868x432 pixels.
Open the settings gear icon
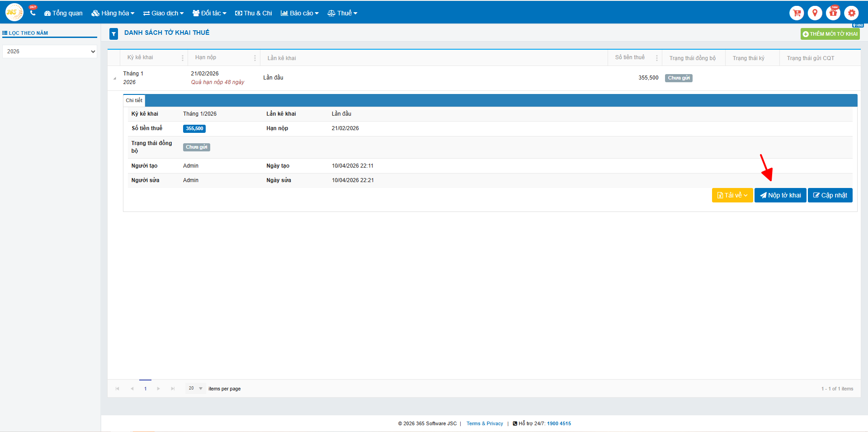tap(851, 13)
